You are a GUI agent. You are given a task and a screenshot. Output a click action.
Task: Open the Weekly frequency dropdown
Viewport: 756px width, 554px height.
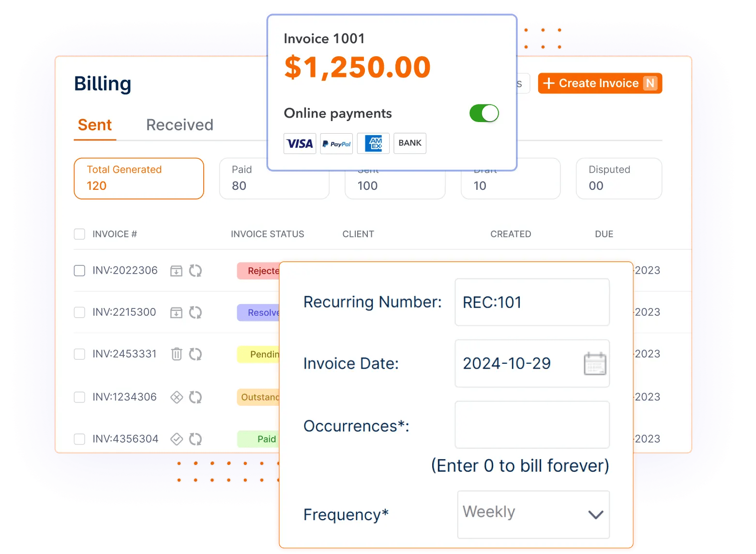tap(533, 514)
